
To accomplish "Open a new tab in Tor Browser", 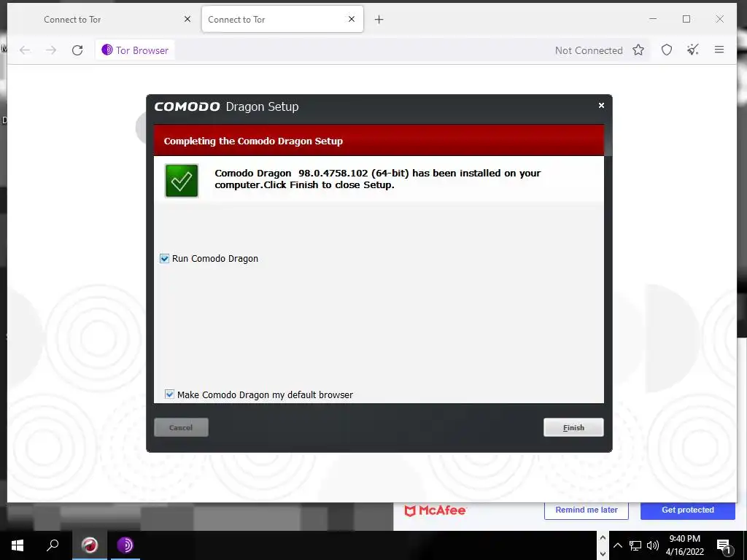I will [x=379, y=20].
